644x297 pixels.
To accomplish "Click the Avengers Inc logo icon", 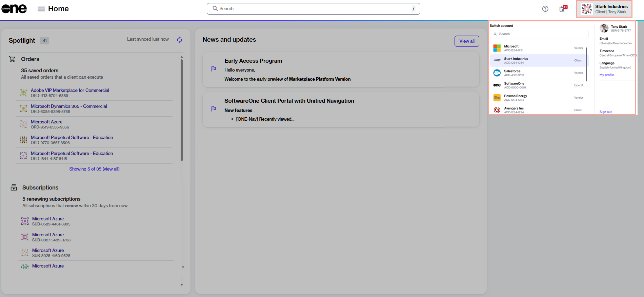I will (x=497, y=110).
